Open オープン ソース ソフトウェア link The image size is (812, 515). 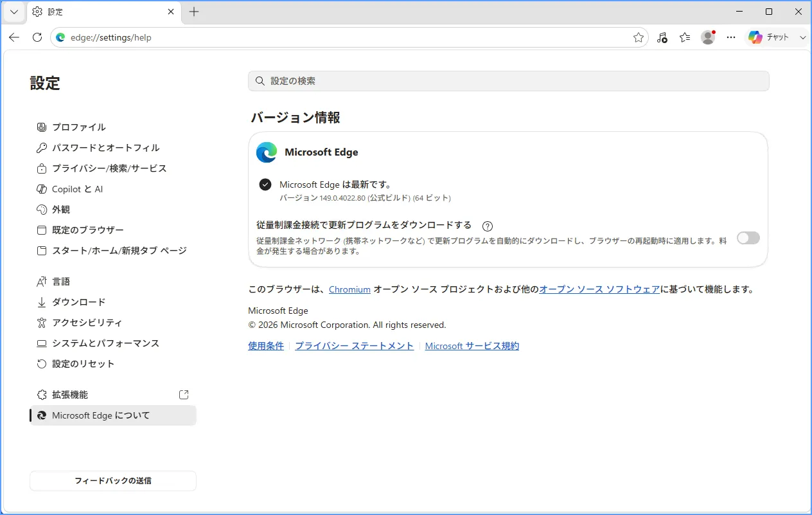(x=599, y=289)
